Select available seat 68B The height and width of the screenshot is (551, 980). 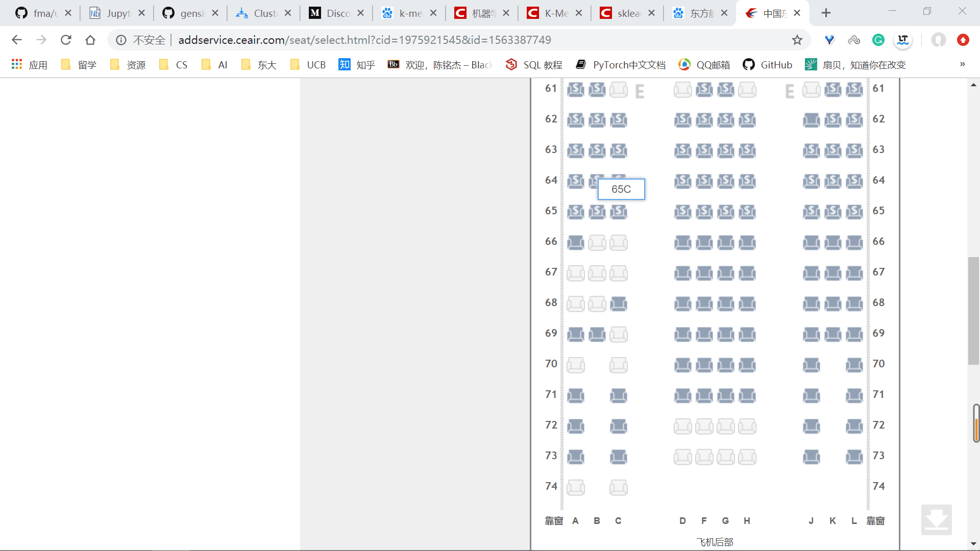[x=597, y=304]
